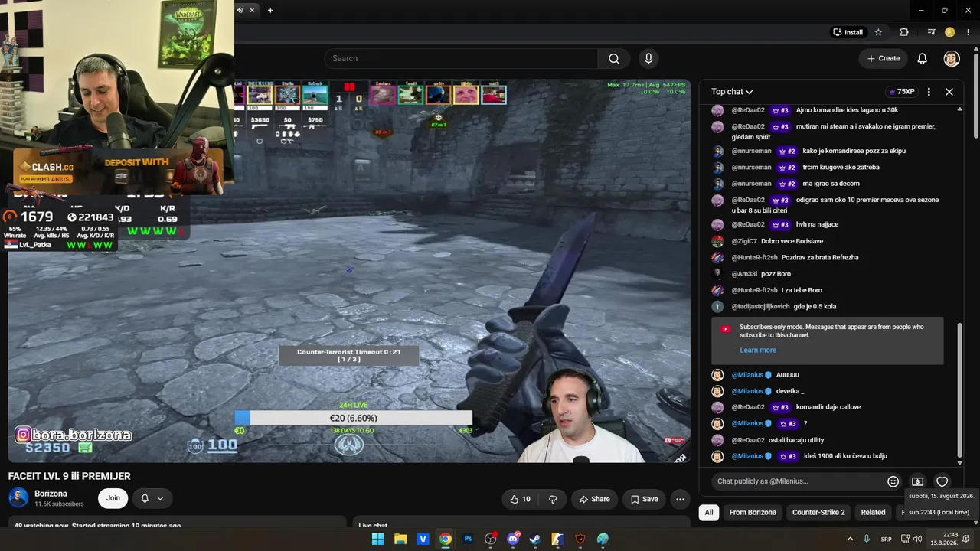This screenshot has height=551, width=980.
Task: Click the 11.6K subscribers text
Action: click(59, 504)
